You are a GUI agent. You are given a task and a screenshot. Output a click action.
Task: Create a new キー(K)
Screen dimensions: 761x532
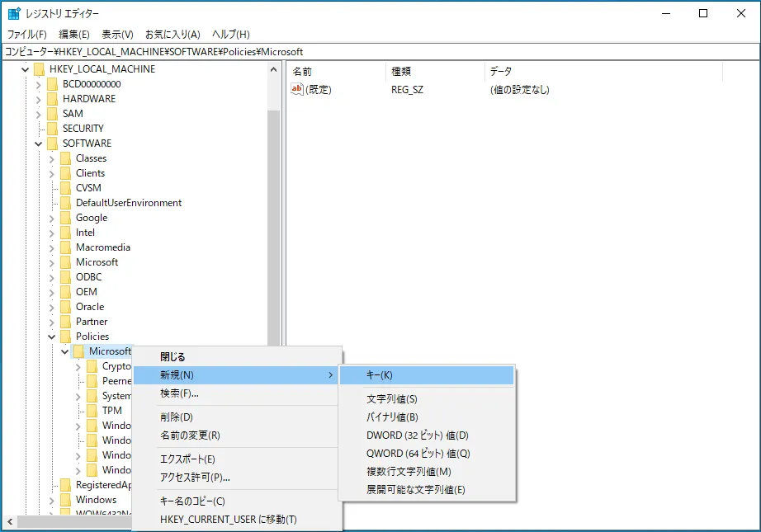[x=427, y=375]
